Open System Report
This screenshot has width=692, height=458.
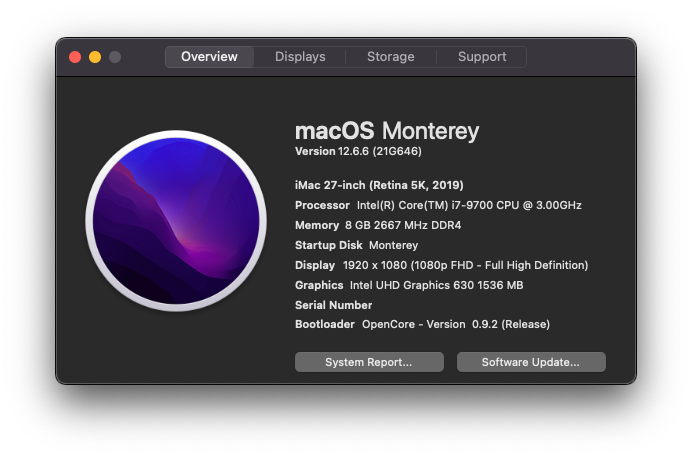coord(369,362)
